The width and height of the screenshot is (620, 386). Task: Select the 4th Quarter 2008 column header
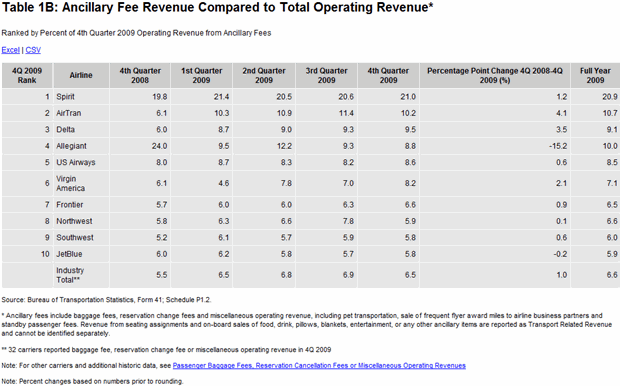[x=140, y=76]
